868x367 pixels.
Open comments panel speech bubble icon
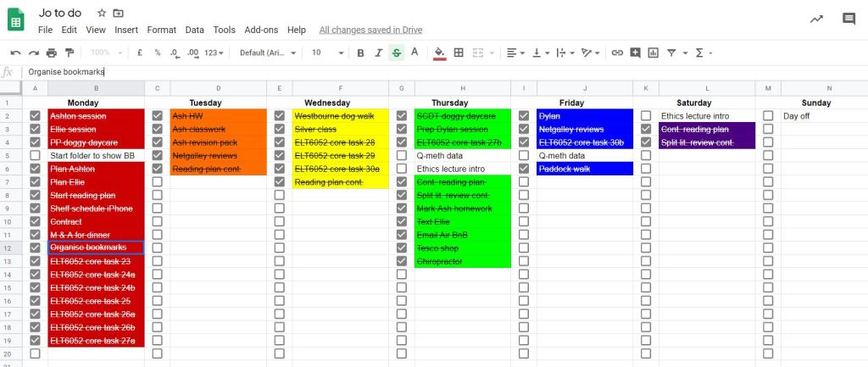849,19
